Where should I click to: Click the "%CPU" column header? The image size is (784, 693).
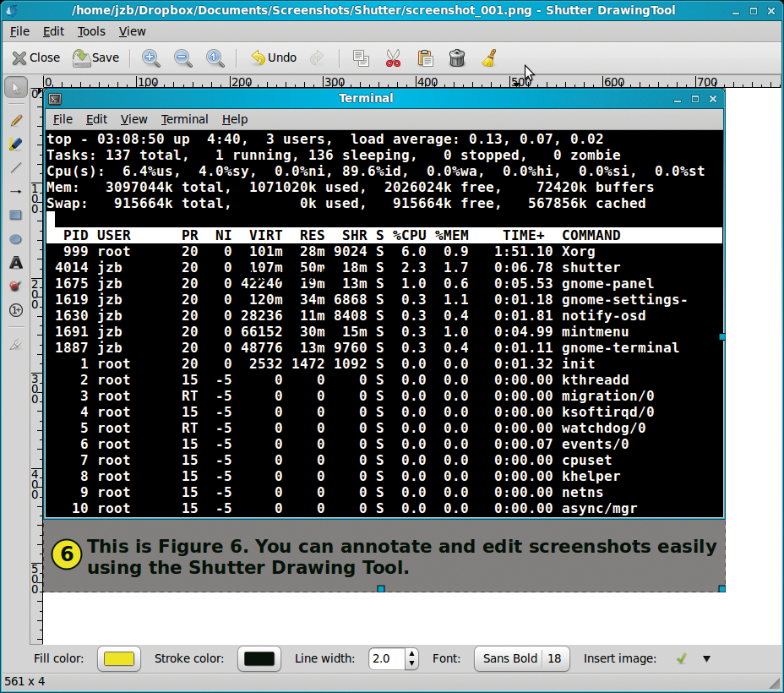tap(409, 236)
